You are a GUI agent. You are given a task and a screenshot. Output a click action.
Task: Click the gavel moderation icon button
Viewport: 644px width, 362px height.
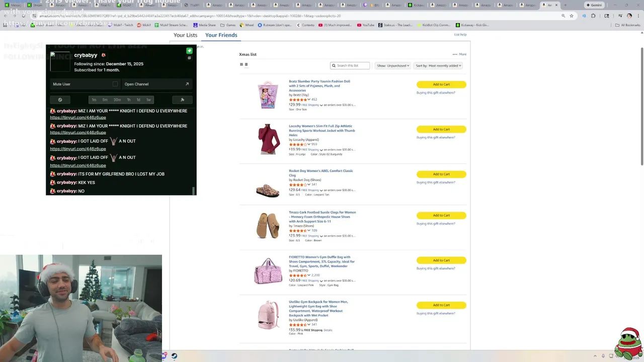(182, 100)
